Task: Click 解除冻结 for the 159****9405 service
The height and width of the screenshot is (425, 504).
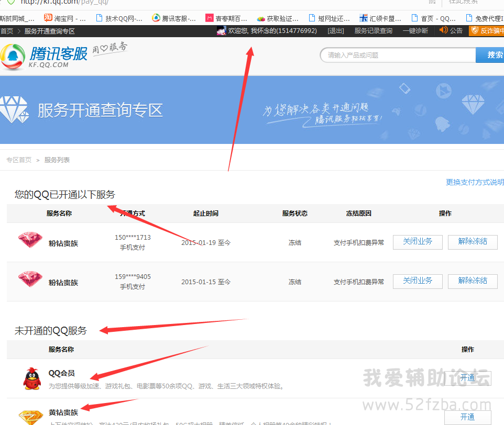Action: [473, 281]
